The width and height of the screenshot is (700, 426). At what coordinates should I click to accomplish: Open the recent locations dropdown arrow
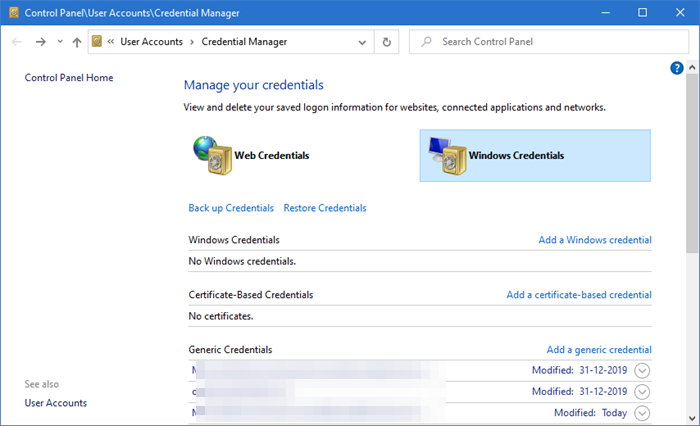pos(59,42)
